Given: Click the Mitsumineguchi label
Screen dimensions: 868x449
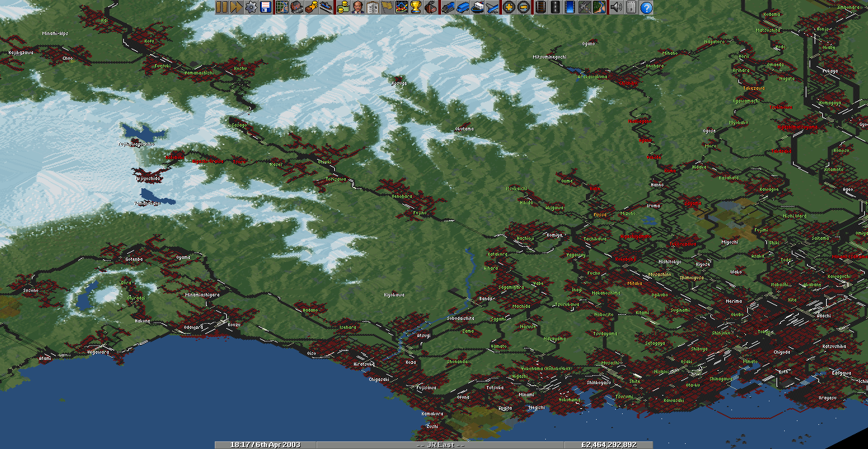Looking at the screenshot, I should (x=548, y=57).
